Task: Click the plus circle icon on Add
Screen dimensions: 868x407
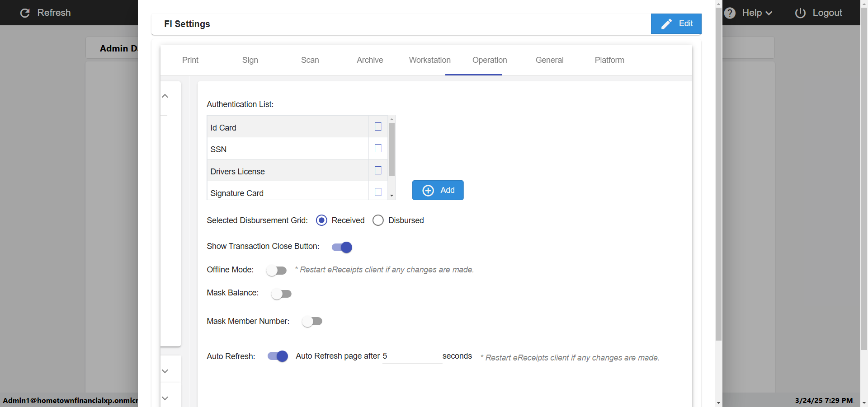Action: pos(428,191)
